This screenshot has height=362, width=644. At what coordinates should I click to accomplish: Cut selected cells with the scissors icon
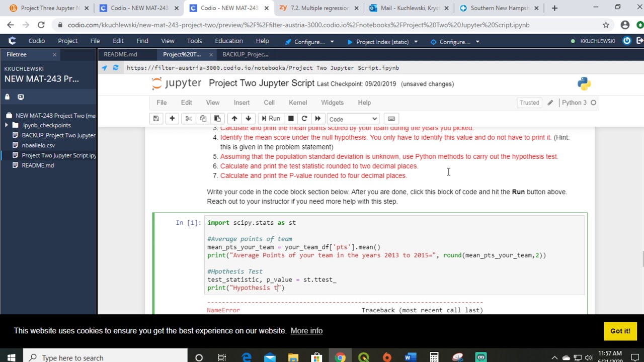[x=189, y=119]
